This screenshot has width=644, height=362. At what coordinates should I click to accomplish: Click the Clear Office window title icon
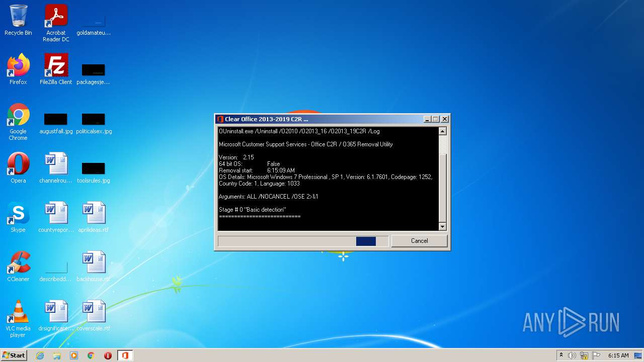click(x=220, y=119)
